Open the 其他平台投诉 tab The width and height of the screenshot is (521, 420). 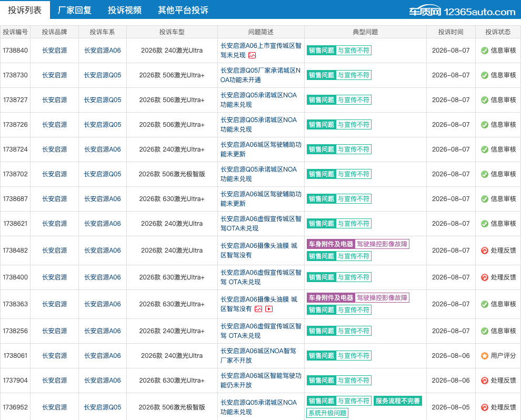tap(183, 10)
